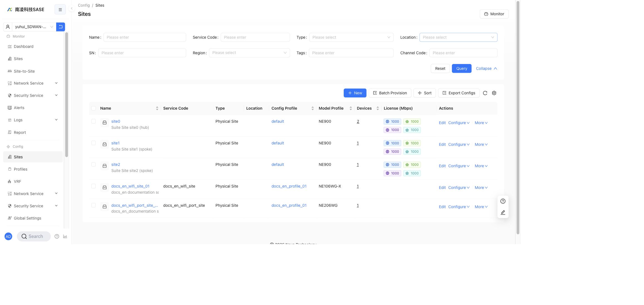The height and width of the screenshot is (305, 644).
Task: Open the Region filter dropdown
Action: [x=249, y=53]
